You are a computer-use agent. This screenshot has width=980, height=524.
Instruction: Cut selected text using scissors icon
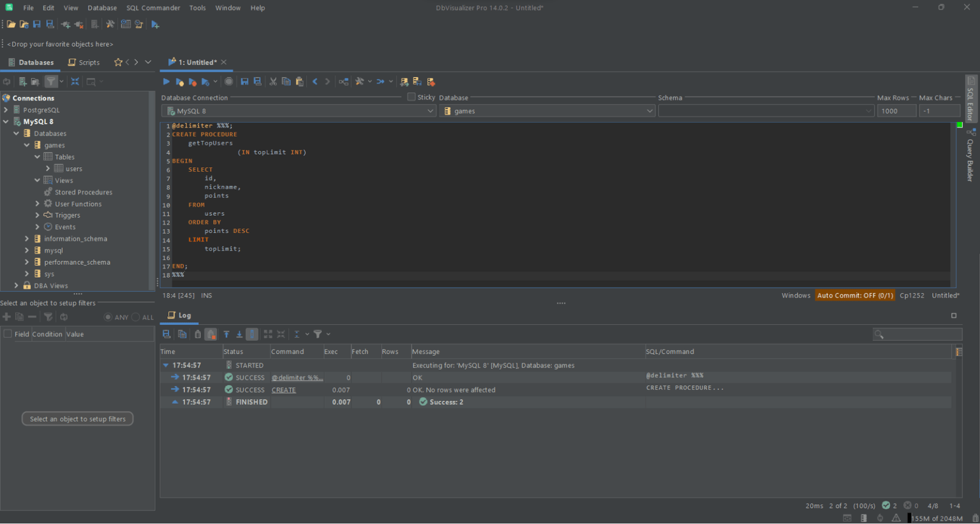coord(272,82)
